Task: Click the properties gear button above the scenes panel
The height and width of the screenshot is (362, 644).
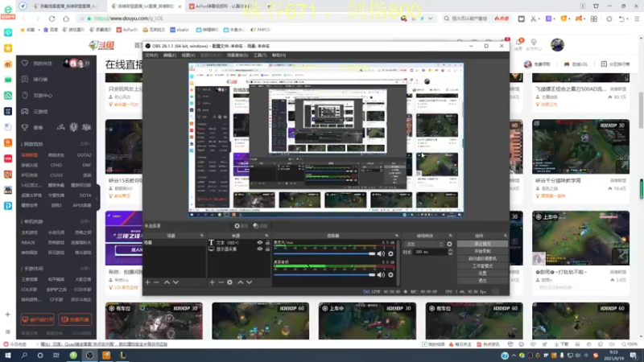Action: click(x=241, y=226)
